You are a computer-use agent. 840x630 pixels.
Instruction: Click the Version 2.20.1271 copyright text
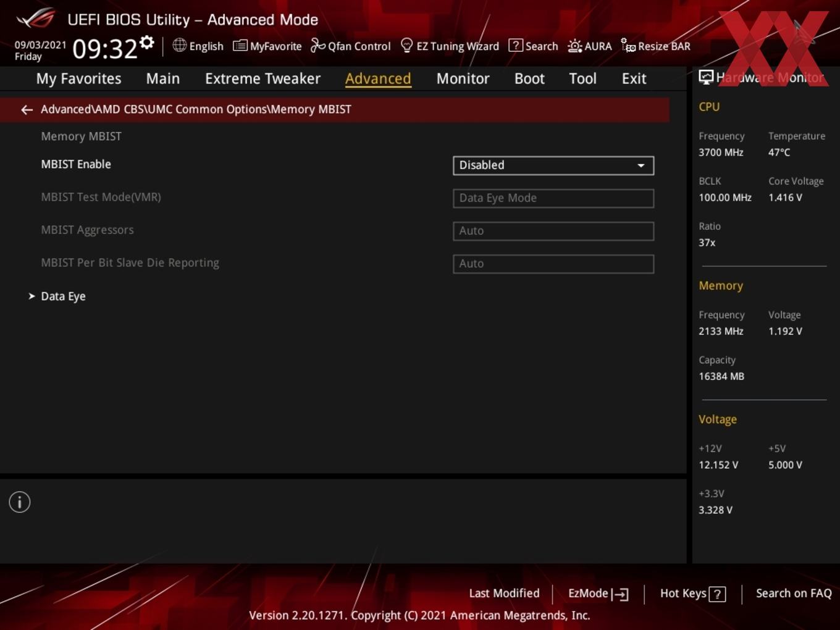(419, 616)
